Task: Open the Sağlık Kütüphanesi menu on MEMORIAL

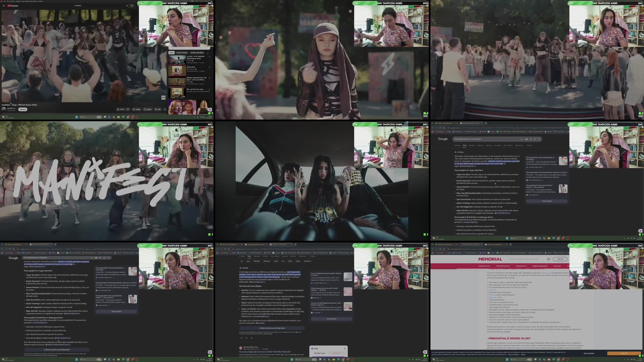Action: click(x=540, y=266)
